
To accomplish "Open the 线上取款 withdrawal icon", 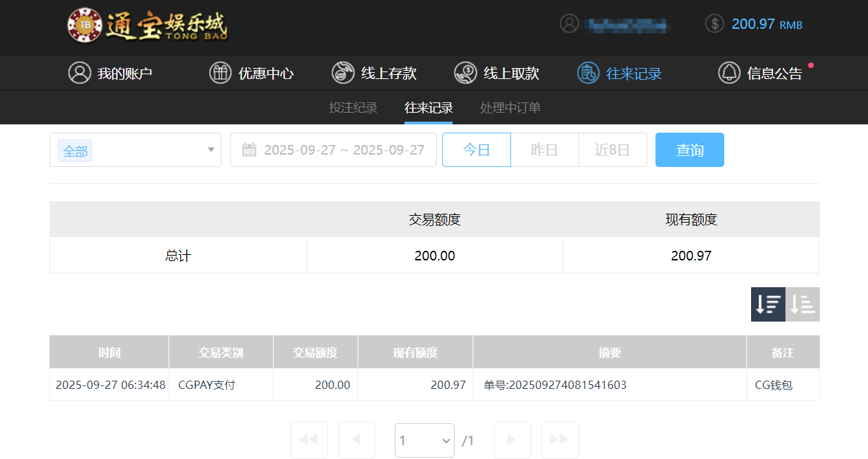I will coord(465,73).
